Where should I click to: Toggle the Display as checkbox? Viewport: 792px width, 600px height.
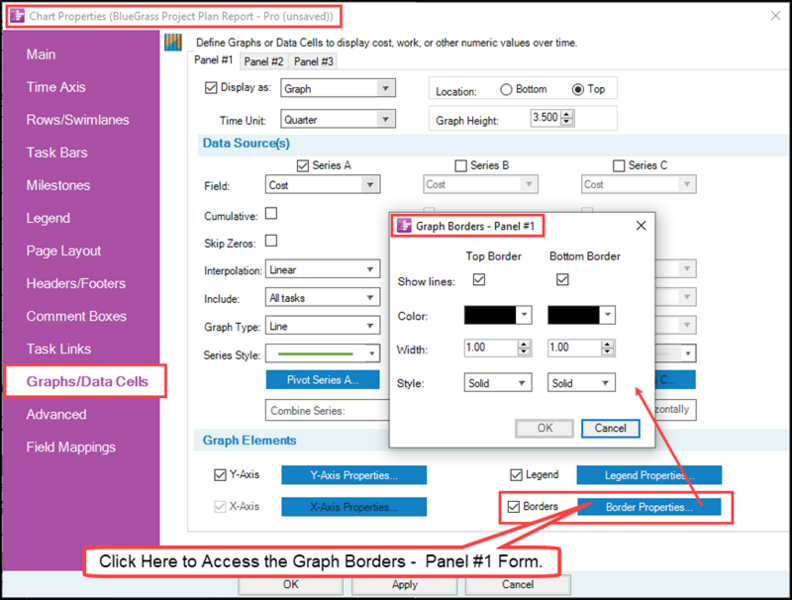pos(211,88)
